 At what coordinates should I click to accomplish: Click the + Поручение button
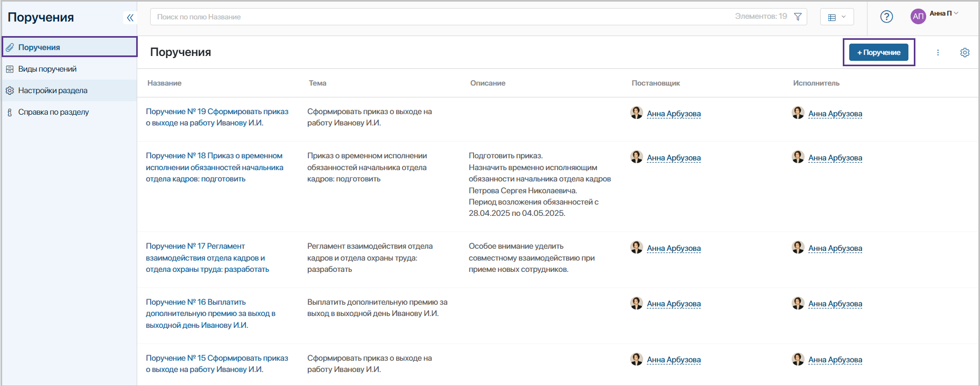(878, 52)
